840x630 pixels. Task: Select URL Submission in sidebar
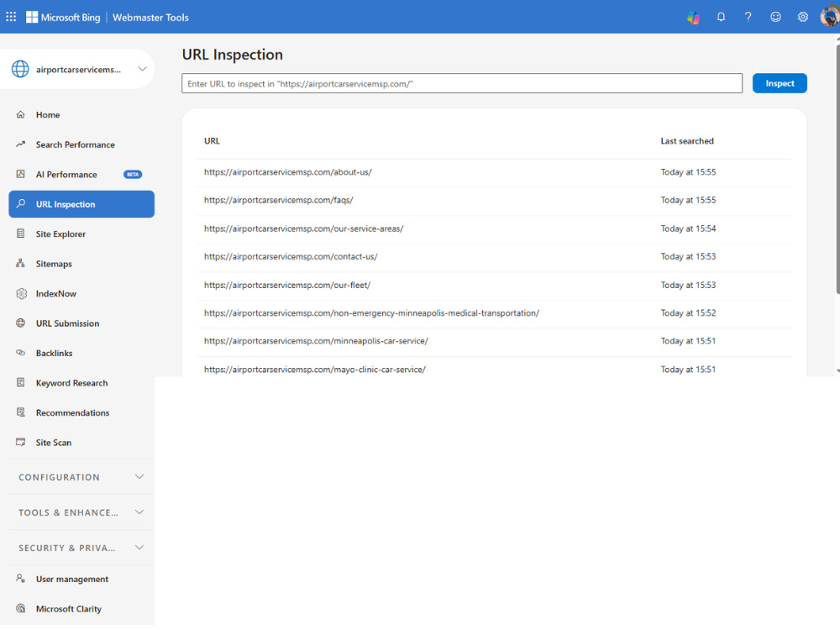81,323
